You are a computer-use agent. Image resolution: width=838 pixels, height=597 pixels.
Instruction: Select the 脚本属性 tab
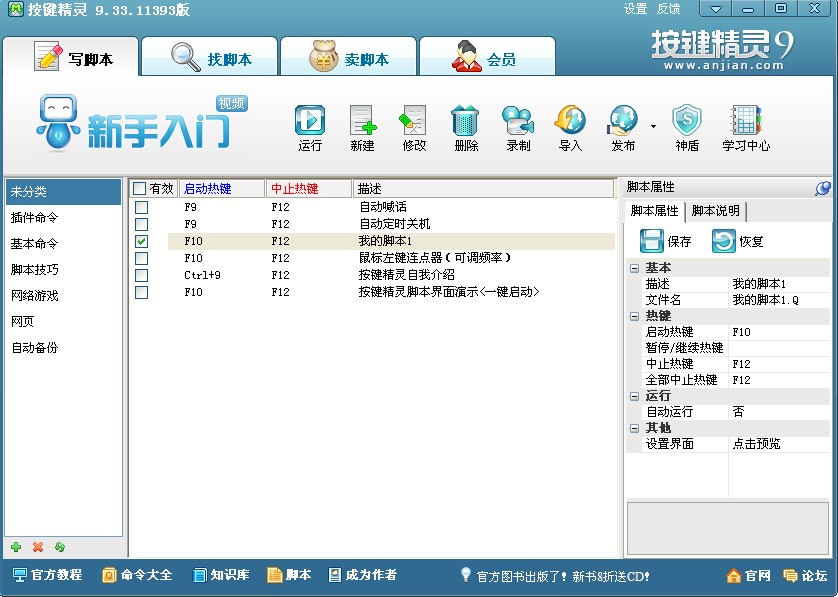pyautogui.click(x=655, y=211)
